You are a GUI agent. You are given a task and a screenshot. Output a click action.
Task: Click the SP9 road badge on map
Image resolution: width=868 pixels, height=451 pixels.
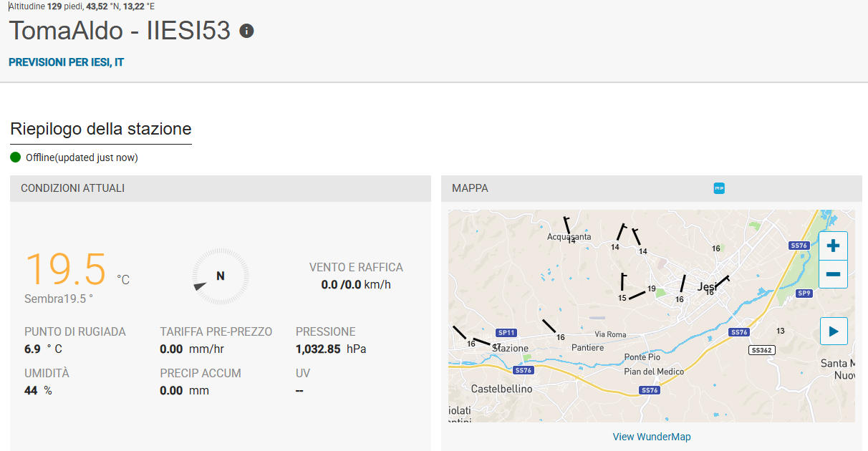tap(804, 294)
